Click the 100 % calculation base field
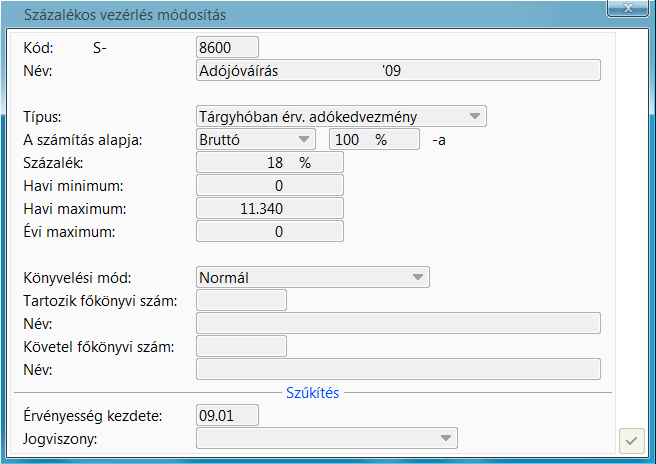 (374, 140)
